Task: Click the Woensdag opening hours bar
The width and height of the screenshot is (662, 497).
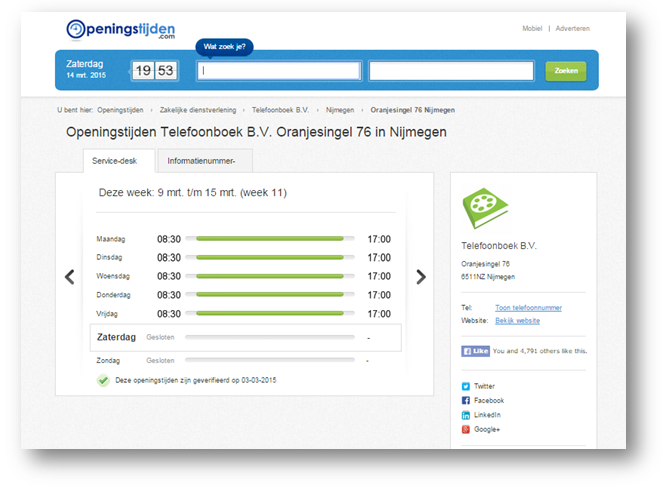Action: point(270,276)
